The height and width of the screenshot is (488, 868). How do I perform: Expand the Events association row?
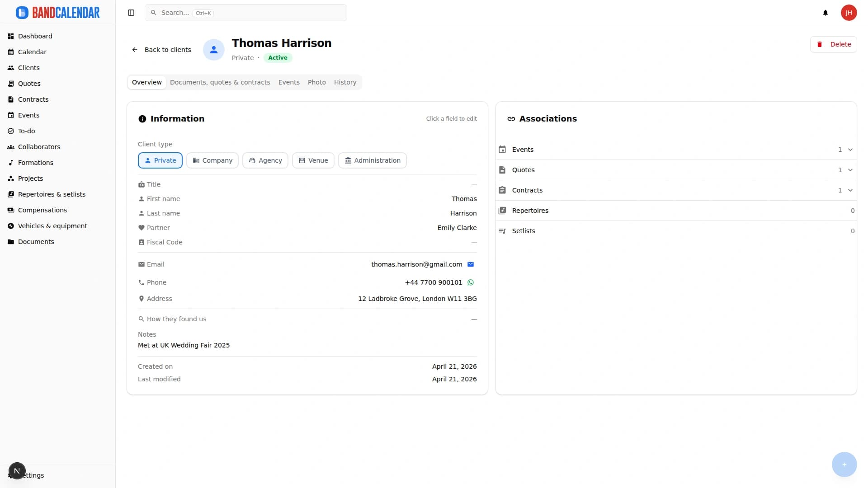coord(676,150)
